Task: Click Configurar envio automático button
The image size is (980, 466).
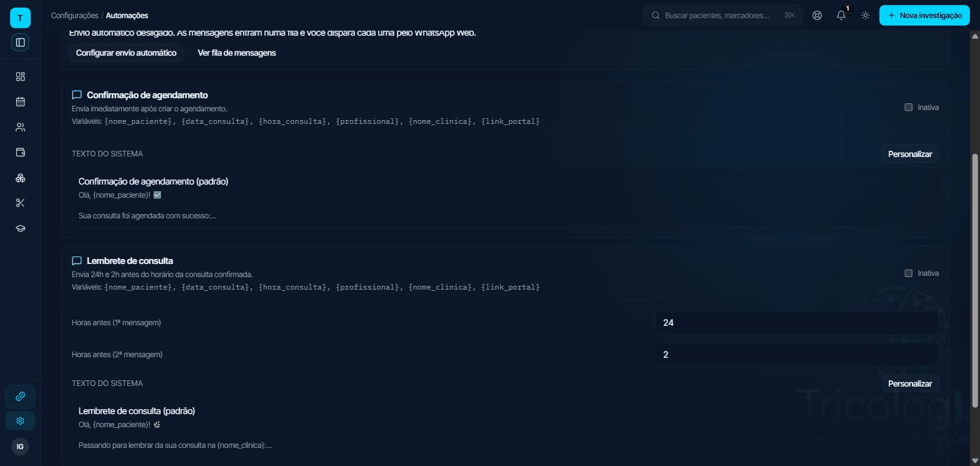Action: (x=126, y=53)
